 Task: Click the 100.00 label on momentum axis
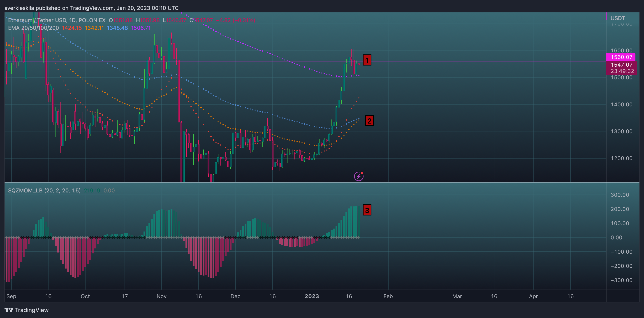tap(620, 223)
